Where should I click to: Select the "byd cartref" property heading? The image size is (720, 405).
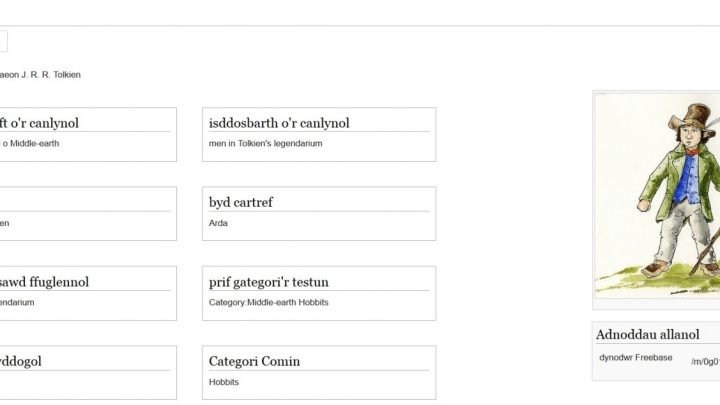(x=241, y=202)
